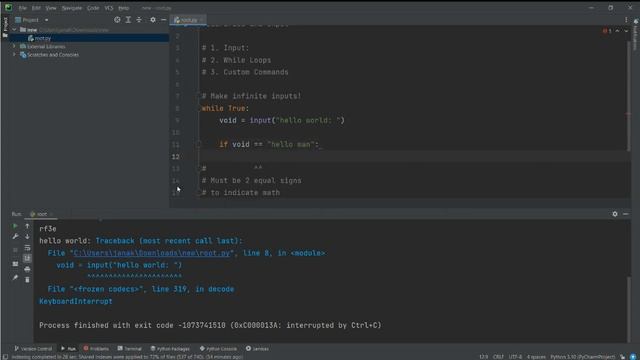Click the PyCharm application logo icon
Screen dimensions: 640x360
pyautogui.click(x=8, y=7)
